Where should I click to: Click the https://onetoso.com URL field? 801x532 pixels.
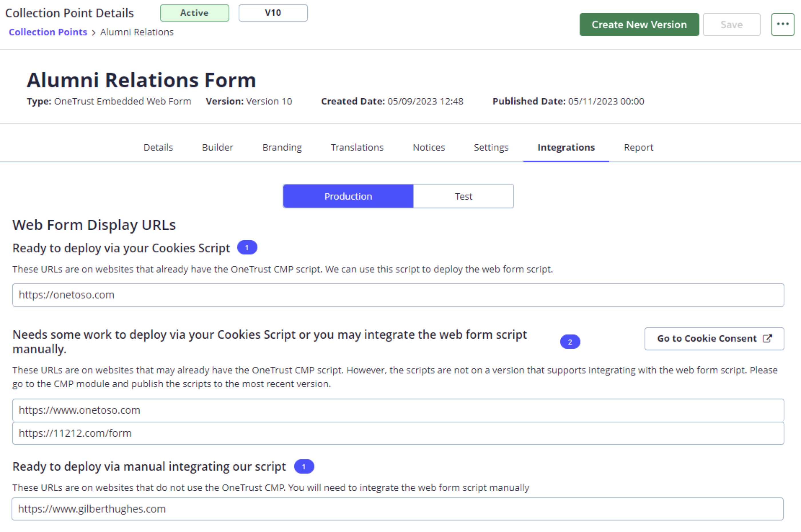tap(398, 295)
